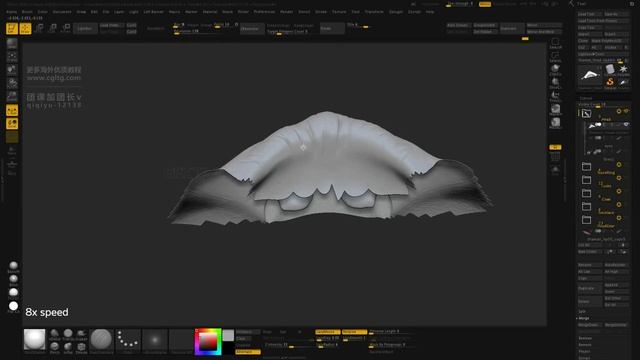Adjust the See-through slider
640x360 pixels.
460,4
